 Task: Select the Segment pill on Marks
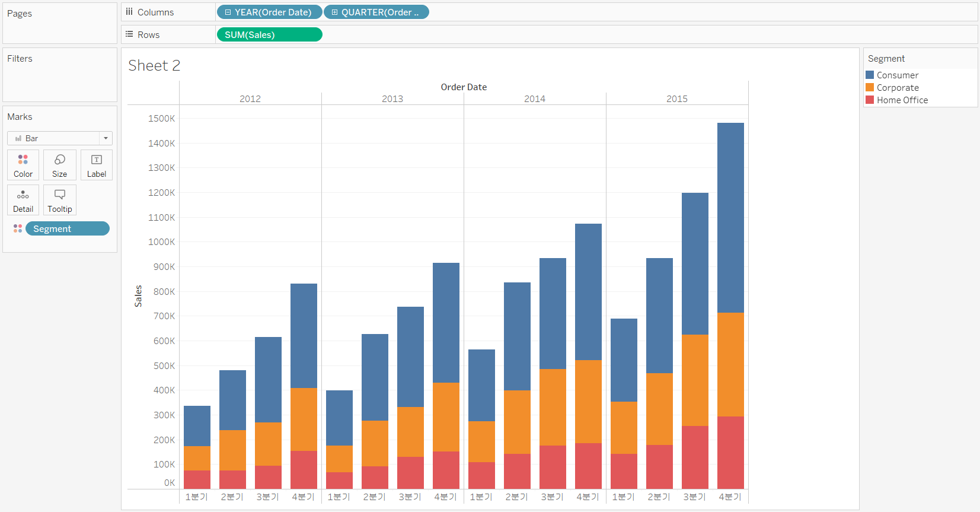(68, 228)
